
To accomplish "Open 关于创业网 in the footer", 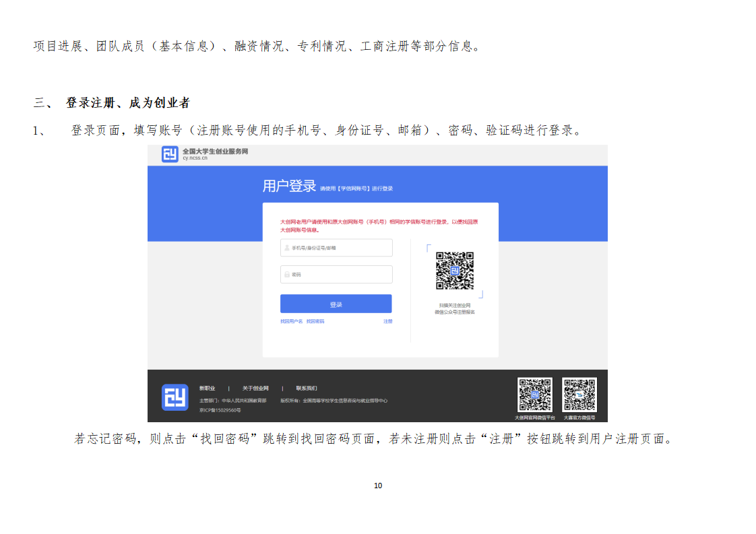I will [x=255, y=389].
